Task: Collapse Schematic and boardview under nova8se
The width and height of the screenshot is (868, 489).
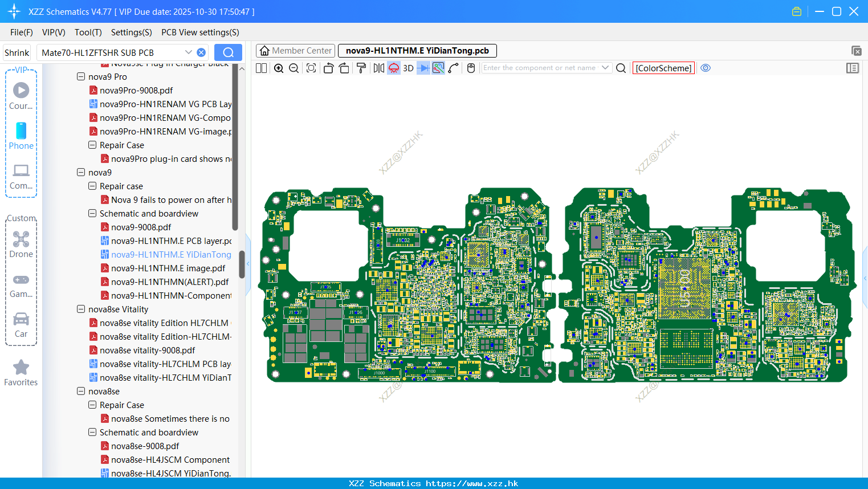Action: click(x=92, y=432)
